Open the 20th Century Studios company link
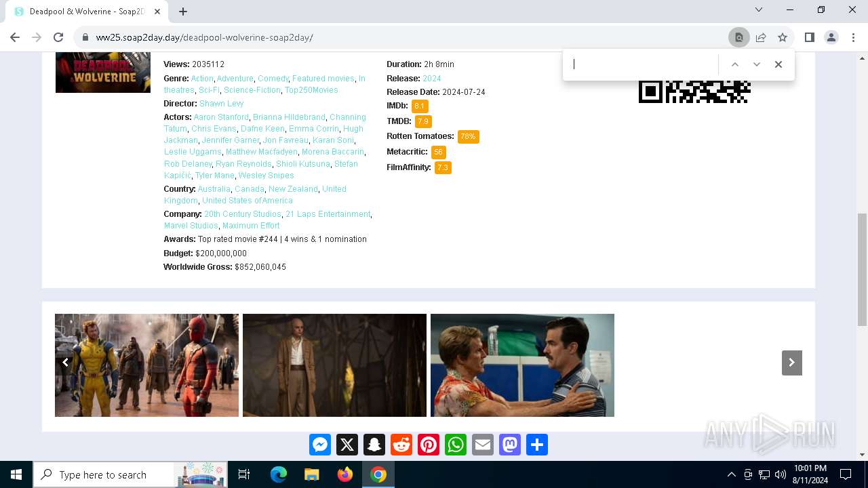 [x=243, y=214]
